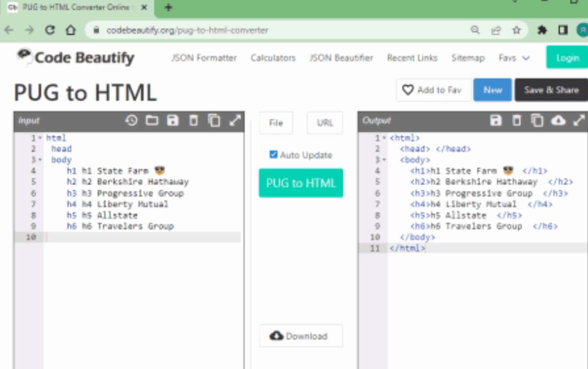Expand the Input panel to fullscreen
Screen dimensions: 588x369
[235, 121]
